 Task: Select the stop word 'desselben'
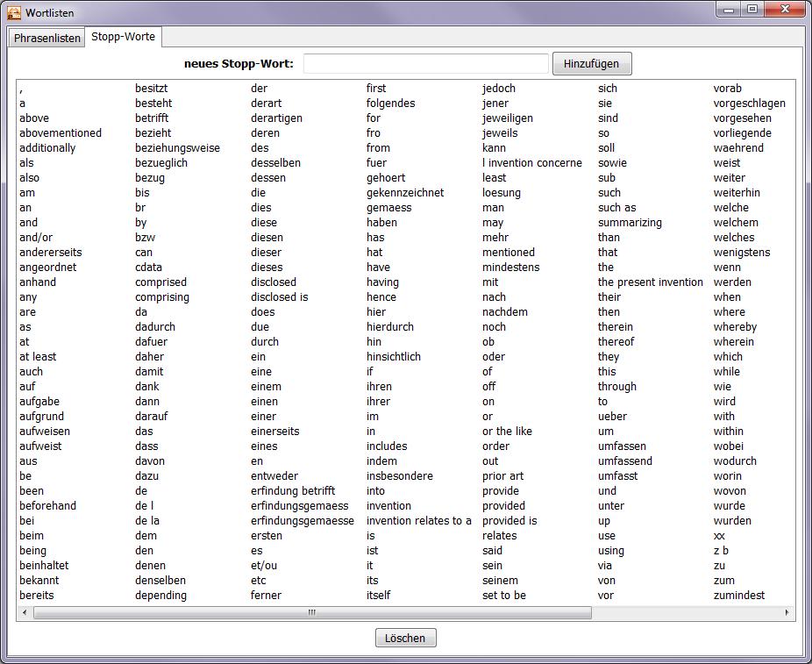point(276,163)
